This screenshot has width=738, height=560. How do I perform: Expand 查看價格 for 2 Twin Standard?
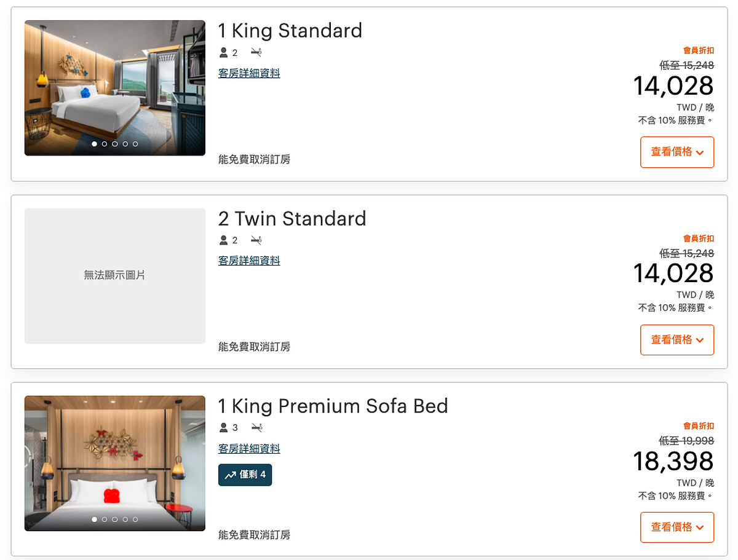[x=677, y=340]
